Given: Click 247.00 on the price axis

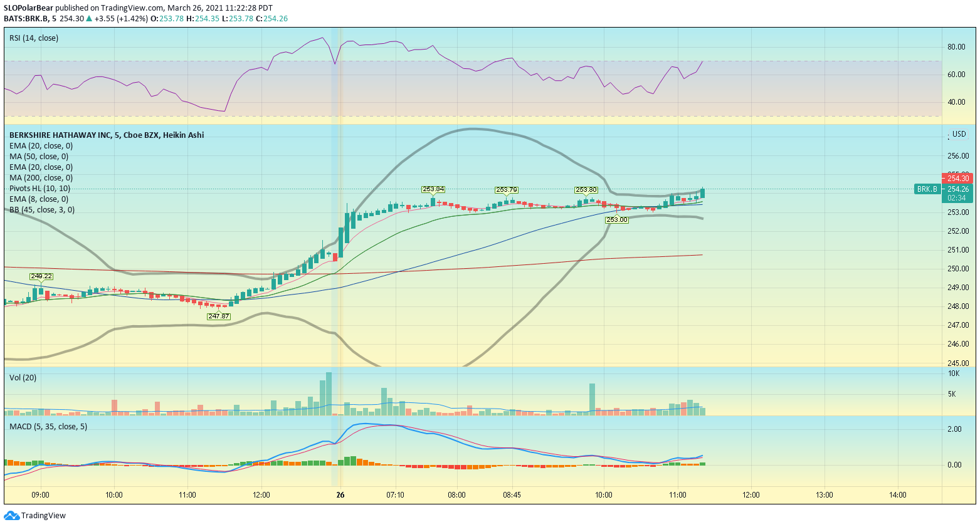Looking at the screenshot, I should tap(958, 325).
